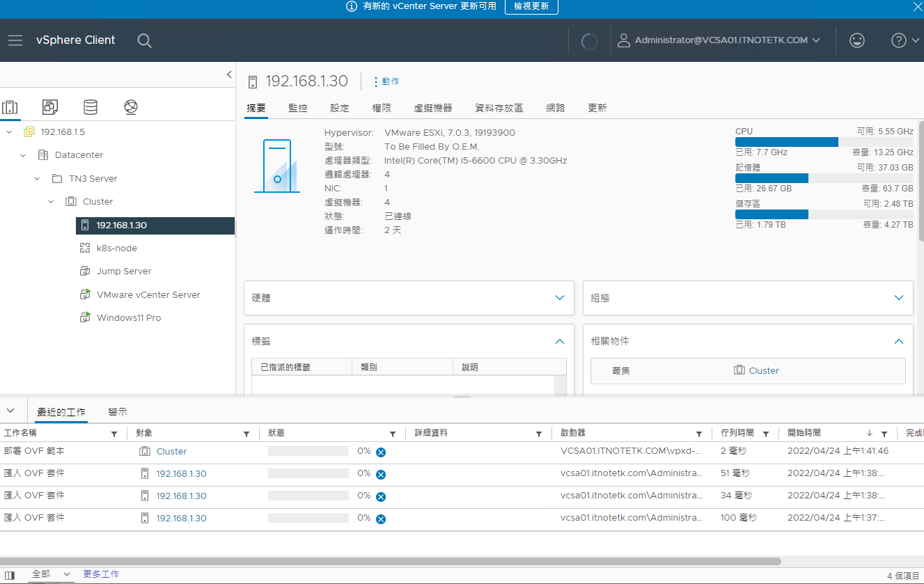Open the 全部 task filter dropdown

52,574
